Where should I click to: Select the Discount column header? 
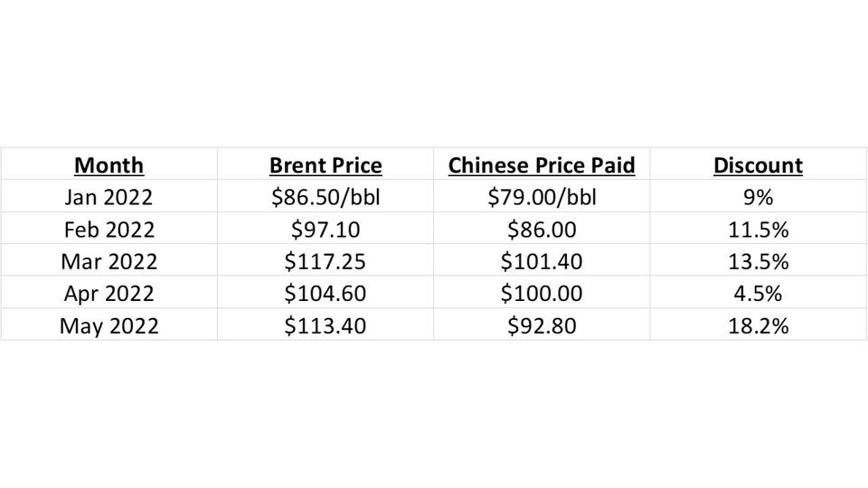758,165
